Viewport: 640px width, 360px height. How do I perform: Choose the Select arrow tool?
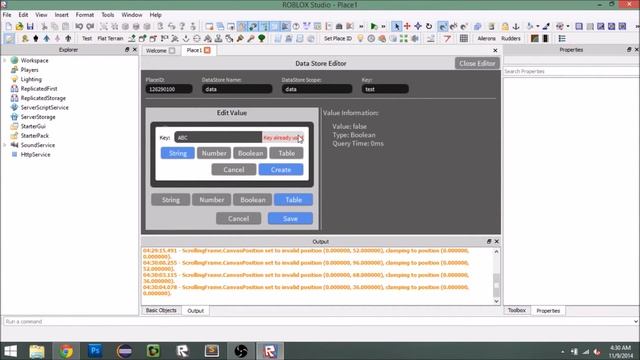click(x=396, y=27)
